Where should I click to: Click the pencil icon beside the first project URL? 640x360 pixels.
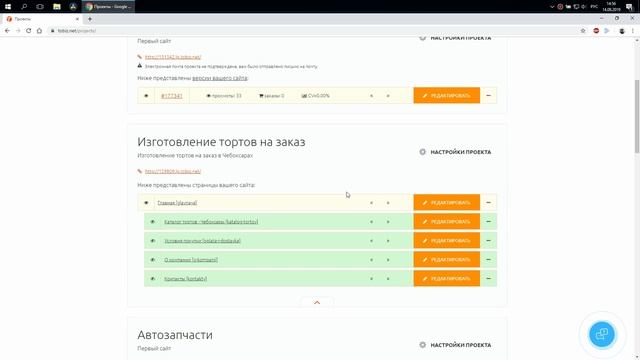click(140, 57)
